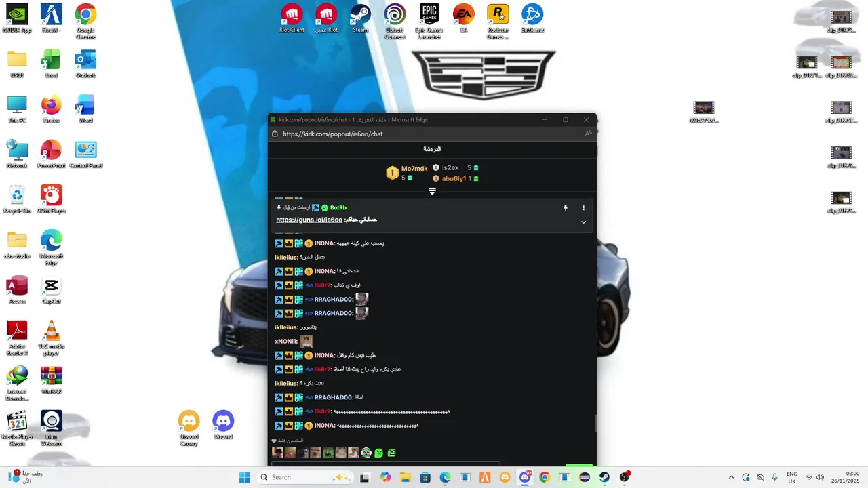Open the Iriun Webcam desktop shortcut
This screenshot has width=868, height=488.
tap(51, 428)
